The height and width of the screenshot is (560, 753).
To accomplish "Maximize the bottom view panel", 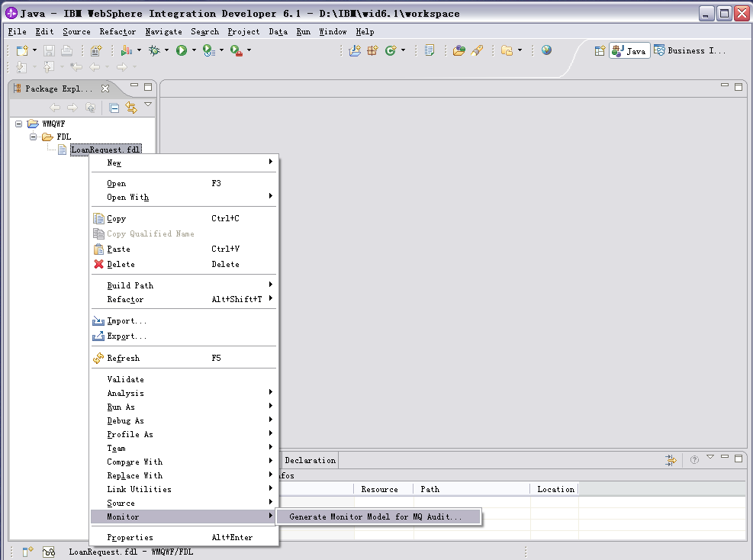I will (739, 459).
